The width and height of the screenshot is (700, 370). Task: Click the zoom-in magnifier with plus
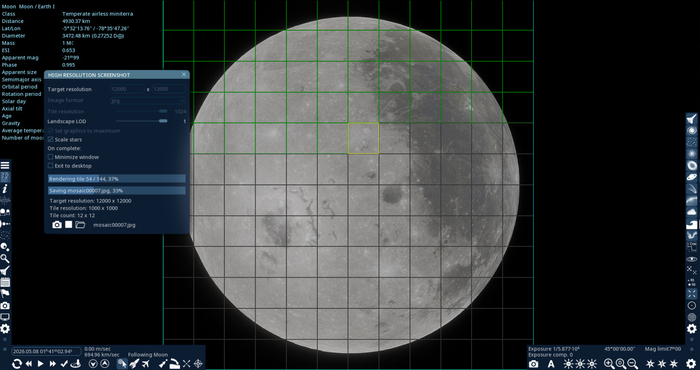point(609,364)
